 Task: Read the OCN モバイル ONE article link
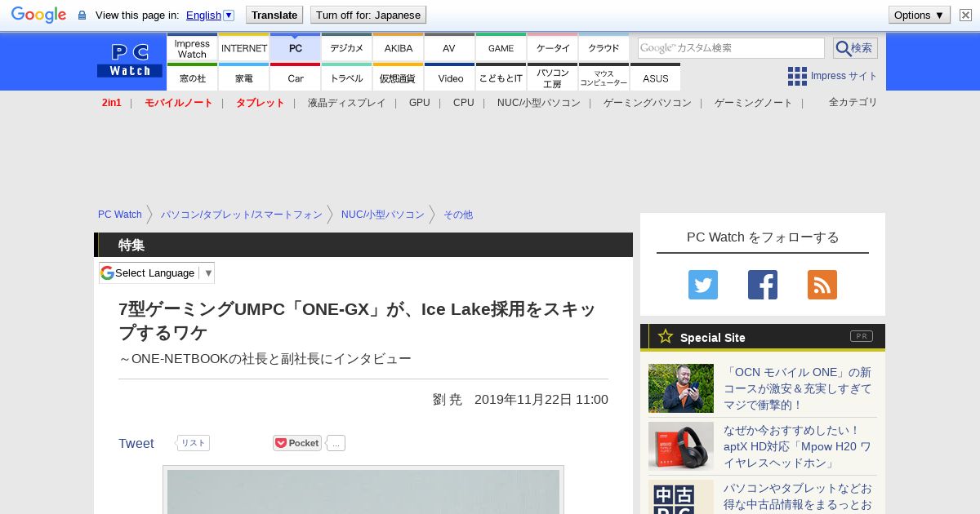(x=798, y=388)
